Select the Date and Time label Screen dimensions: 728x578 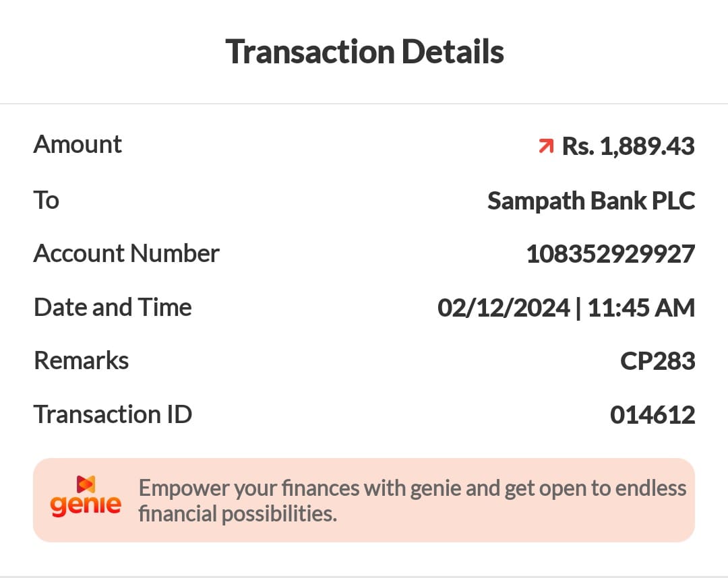[x=113, y=307]
